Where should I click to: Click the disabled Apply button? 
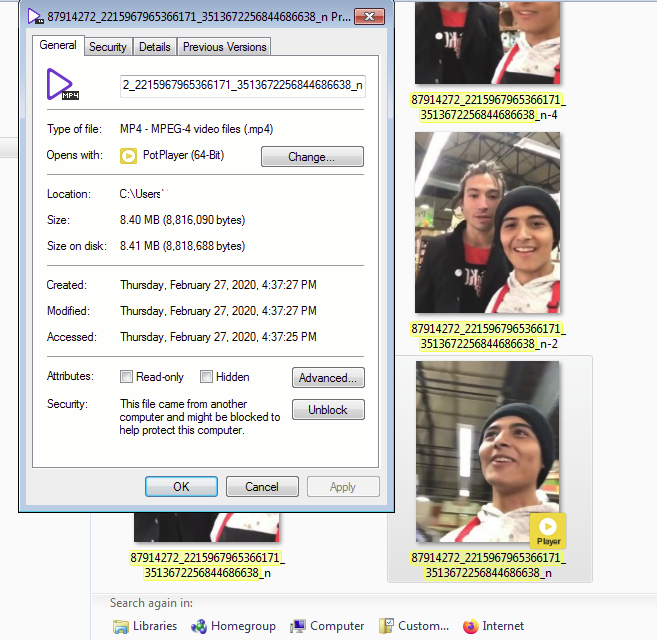tap(343, 487)
